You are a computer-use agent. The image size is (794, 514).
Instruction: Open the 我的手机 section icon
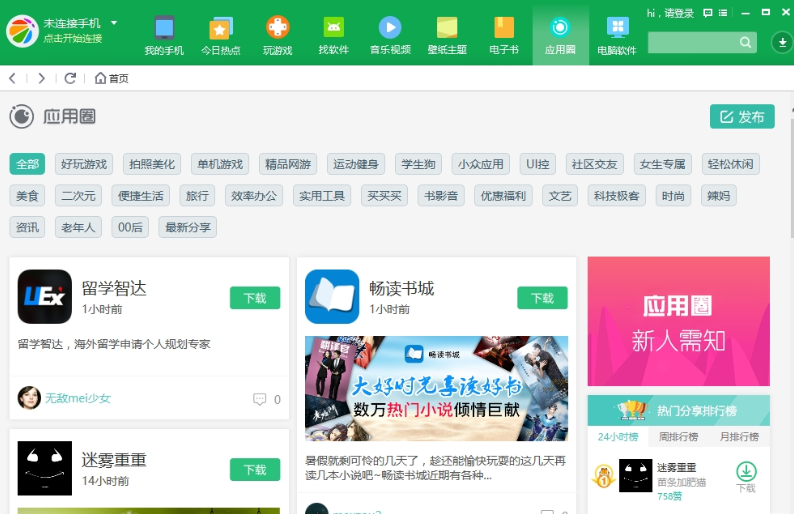(164, 28)
